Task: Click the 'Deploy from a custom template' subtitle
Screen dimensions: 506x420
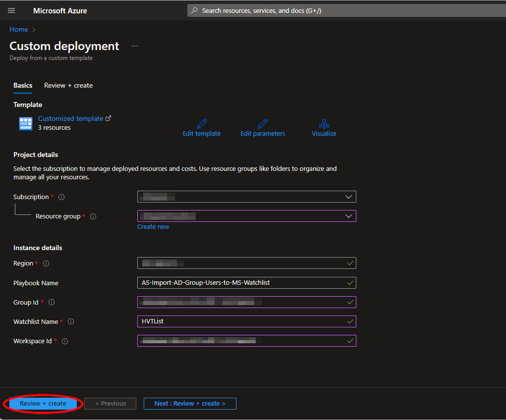Action: (51, 58)
